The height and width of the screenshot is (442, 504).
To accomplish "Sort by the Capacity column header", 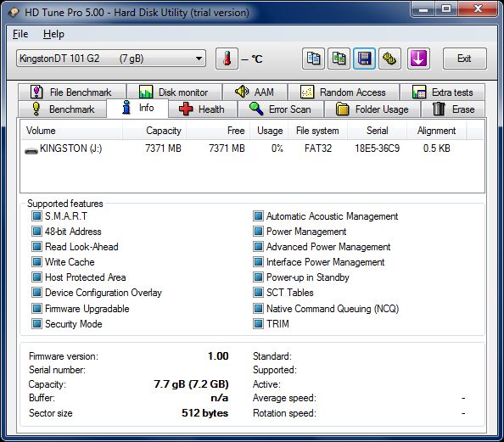I will click(154, 131).
